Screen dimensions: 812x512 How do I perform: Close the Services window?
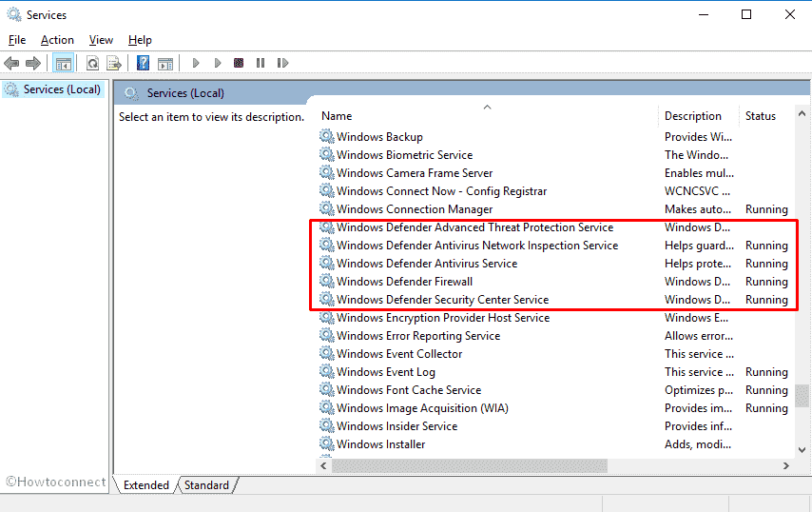(x=790, y=14)
